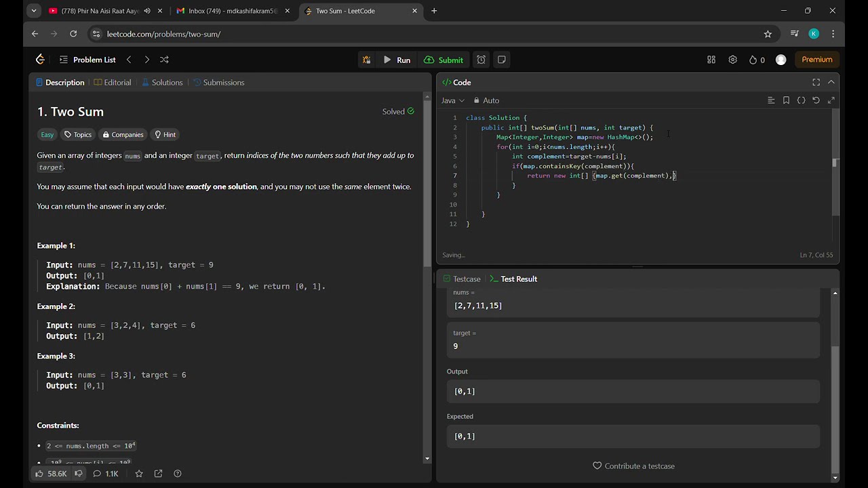The width and height of the screenshot is (868, 488).
Task: Switch to the Solutions tab
Action: [x=162, y=83]
